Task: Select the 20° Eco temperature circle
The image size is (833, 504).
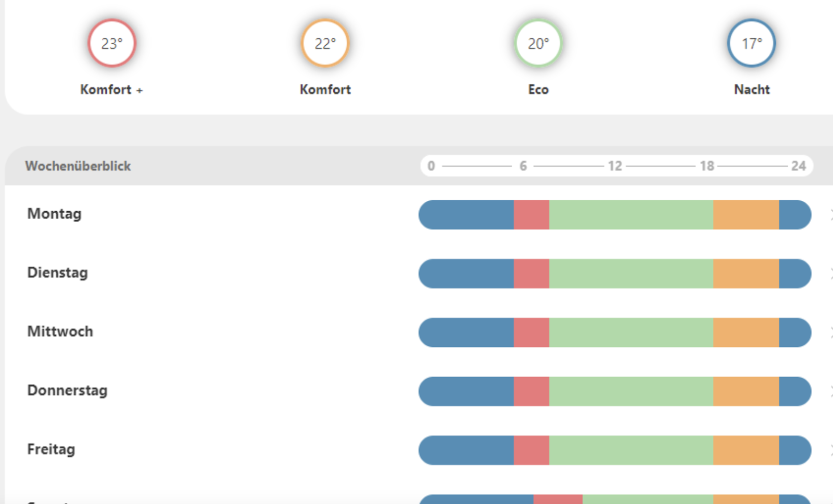Action: pos(538,43)
